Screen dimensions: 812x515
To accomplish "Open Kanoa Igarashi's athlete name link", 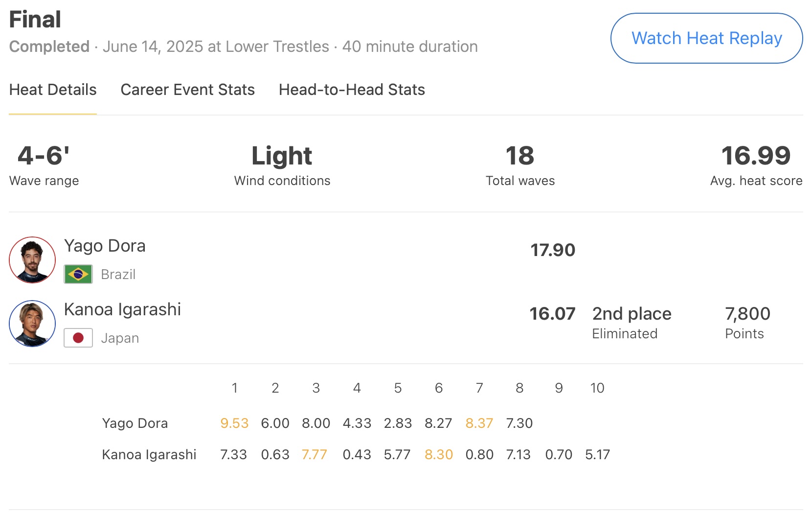I will [x=122, y=309].
